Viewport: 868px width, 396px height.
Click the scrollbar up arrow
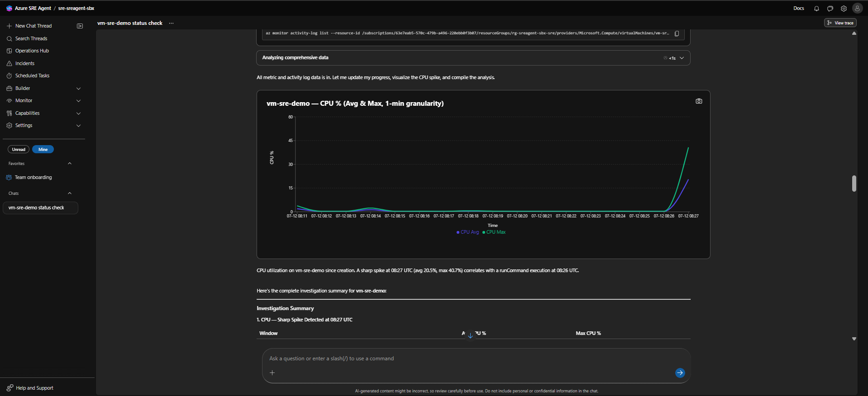pyautogui.click(x=854, y=33)
